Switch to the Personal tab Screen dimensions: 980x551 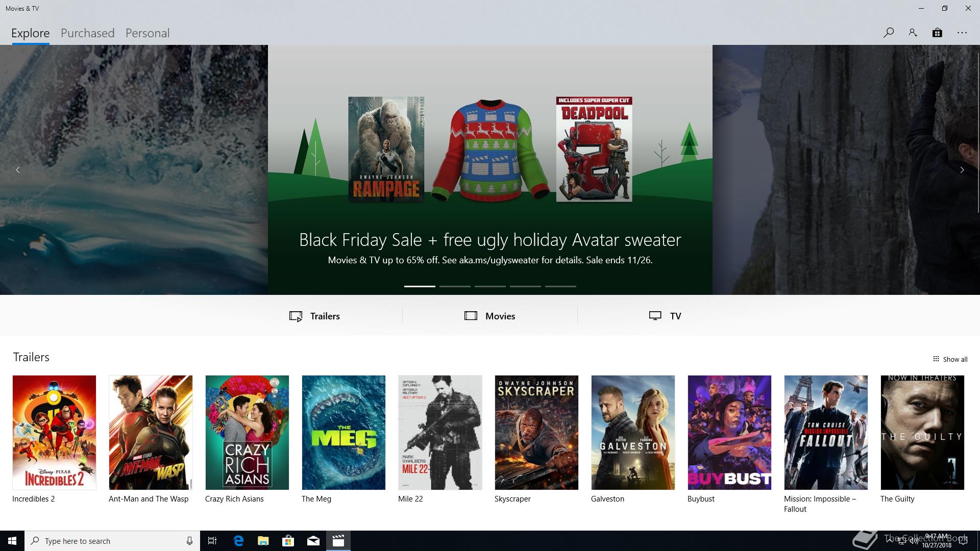[148, 33]
